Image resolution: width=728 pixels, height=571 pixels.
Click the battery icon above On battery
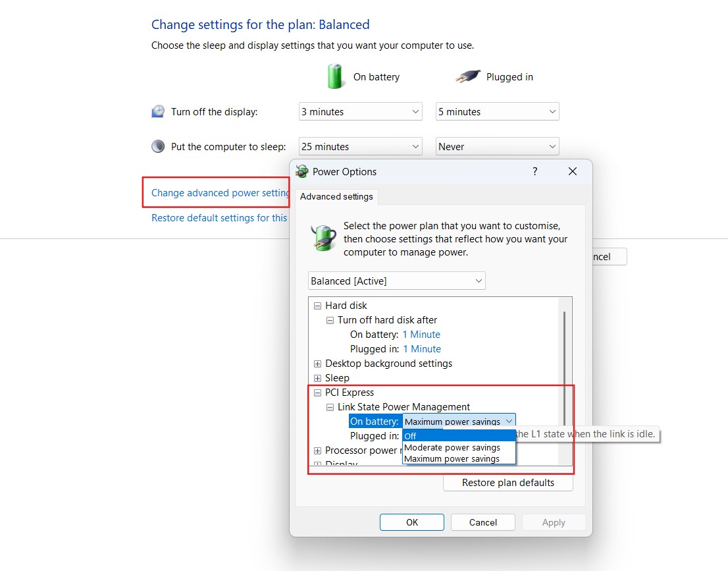336,76
